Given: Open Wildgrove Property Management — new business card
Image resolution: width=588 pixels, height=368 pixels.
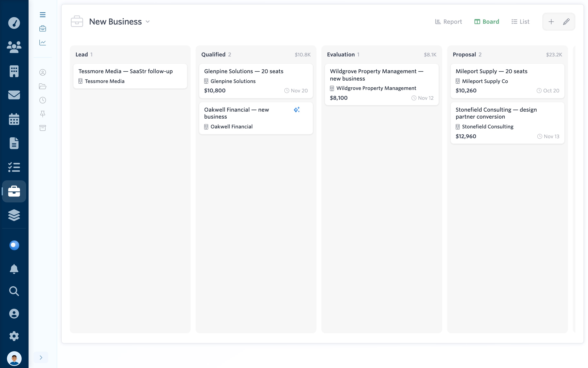Looking at the screenshot, I should (381, 84).
